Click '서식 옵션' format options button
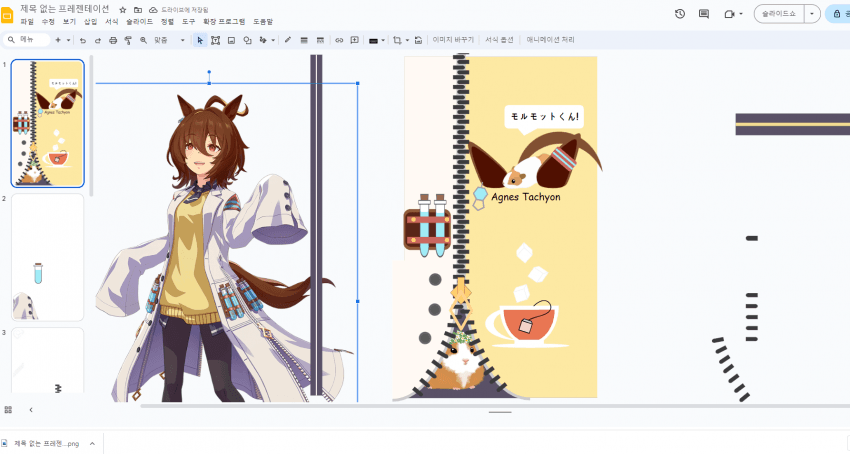The height and width of the screenshot is (454, 850). click(x=499, y=40)
